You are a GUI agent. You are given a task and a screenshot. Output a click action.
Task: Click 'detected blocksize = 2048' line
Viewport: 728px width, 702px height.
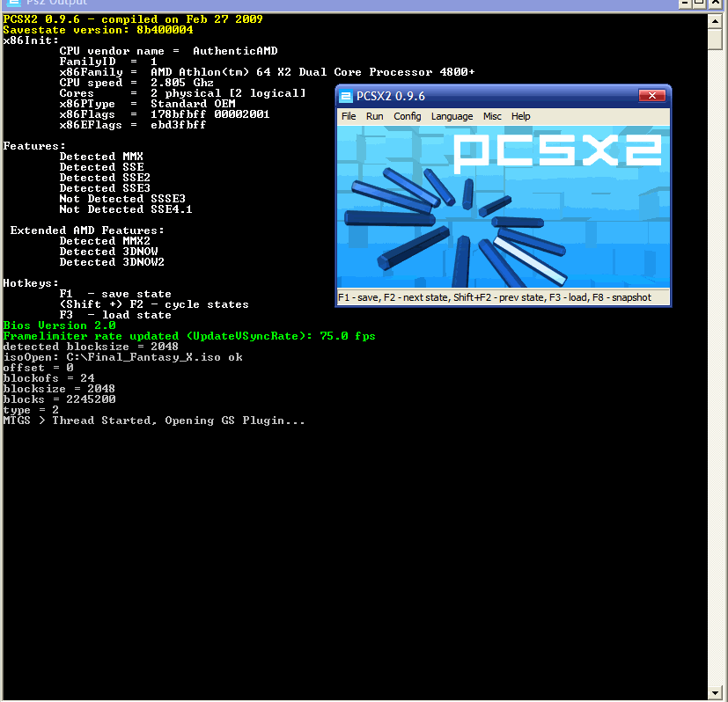(91, 347)
